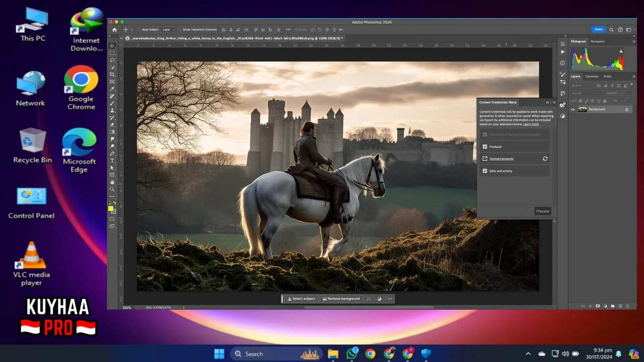The width and height of the screenshot is (644, 362).
Task: Click the Preview button in Content Credentials
Action: click(542, 211)
